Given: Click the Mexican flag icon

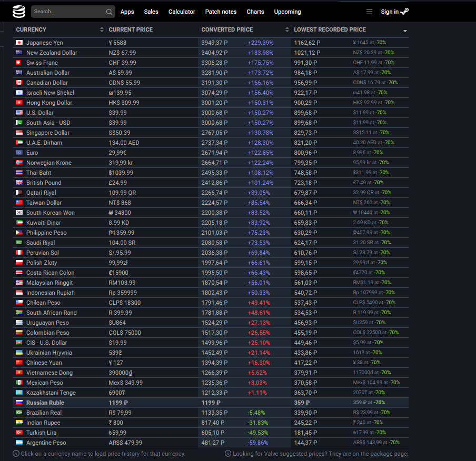Looking at the screenshot, I should pyautogui.click(x=19, y=383).
